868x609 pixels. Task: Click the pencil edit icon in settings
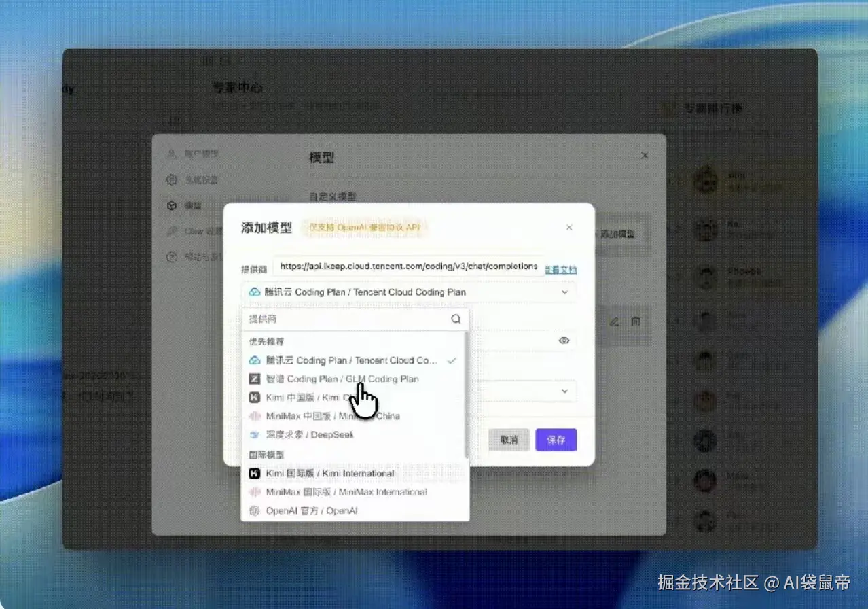[614, 321]
